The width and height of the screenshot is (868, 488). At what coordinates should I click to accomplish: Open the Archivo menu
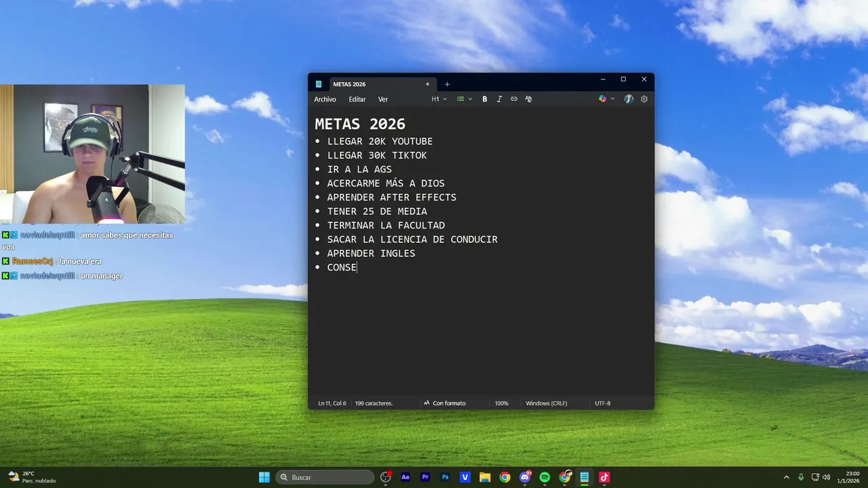click(x=325, y=99)
